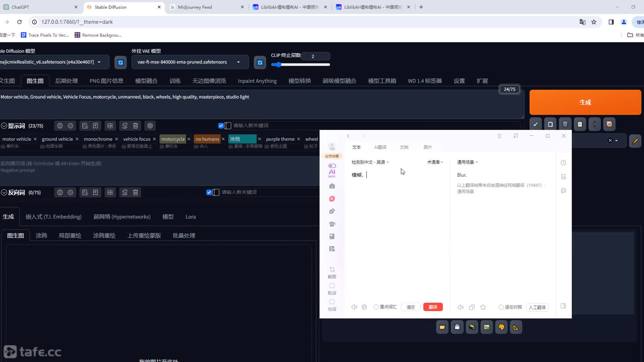Click the arrow read-parameters icon under 生成
644x362 pixels.
click(536, 124)
